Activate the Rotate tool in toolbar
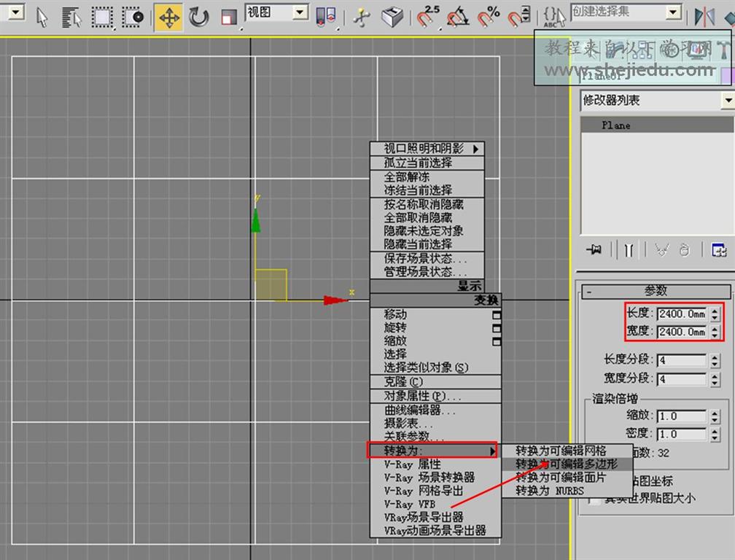The height and width of the screenshot is (560, 735). [x=198, y=17]
